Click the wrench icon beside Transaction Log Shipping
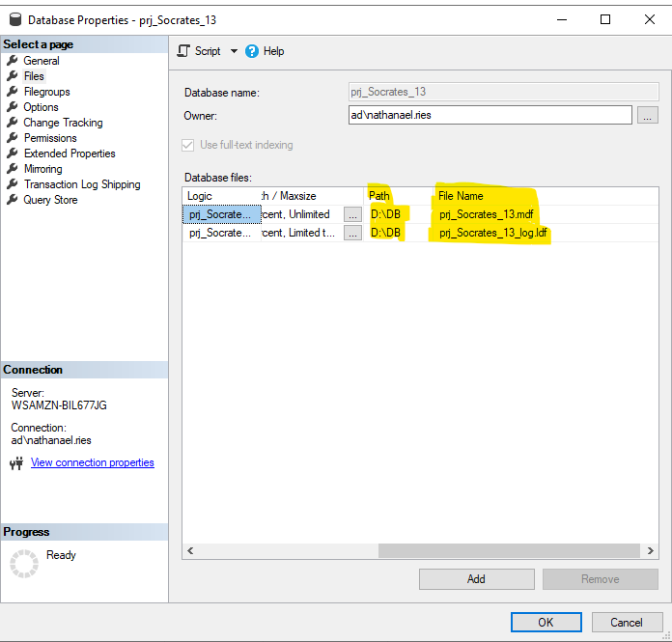This screenshot has height=642, width=672. pyautogui.click(x=13, y=183)
